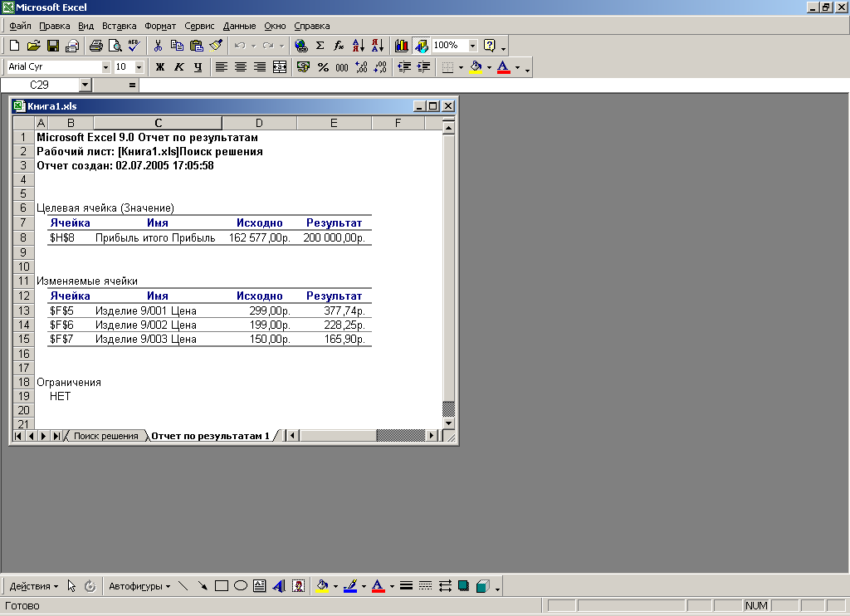Screen dimensions: 850x616
Task: Go to last sheet tab button
Action: click(56, 436)
